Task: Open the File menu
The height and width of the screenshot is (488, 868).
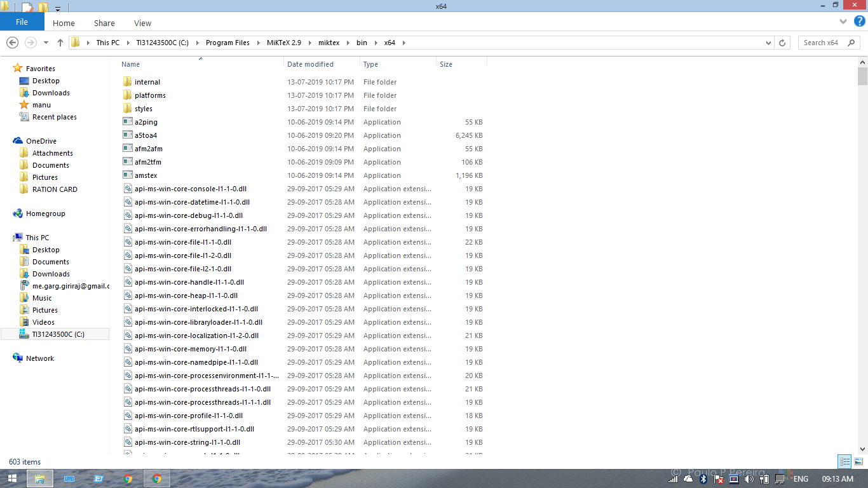Action: pos(22,21)
